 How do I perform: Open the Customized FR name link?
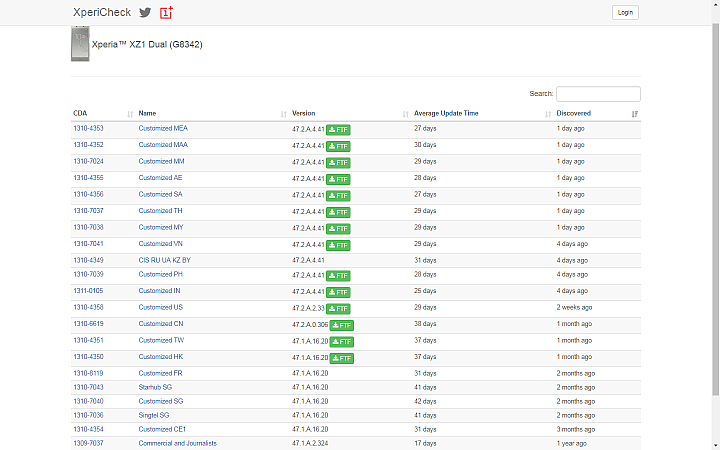160,373
